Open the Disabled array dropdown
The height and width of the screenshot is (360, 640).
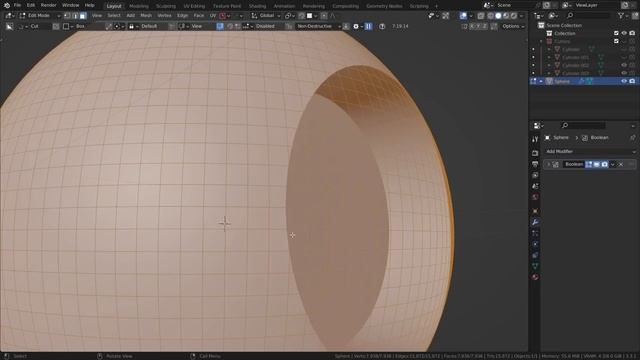[x=263, y=26]
